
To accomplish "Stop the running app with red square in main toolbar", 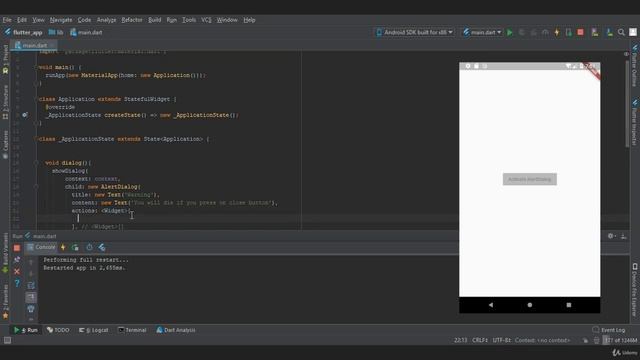I will pos(580,32).
